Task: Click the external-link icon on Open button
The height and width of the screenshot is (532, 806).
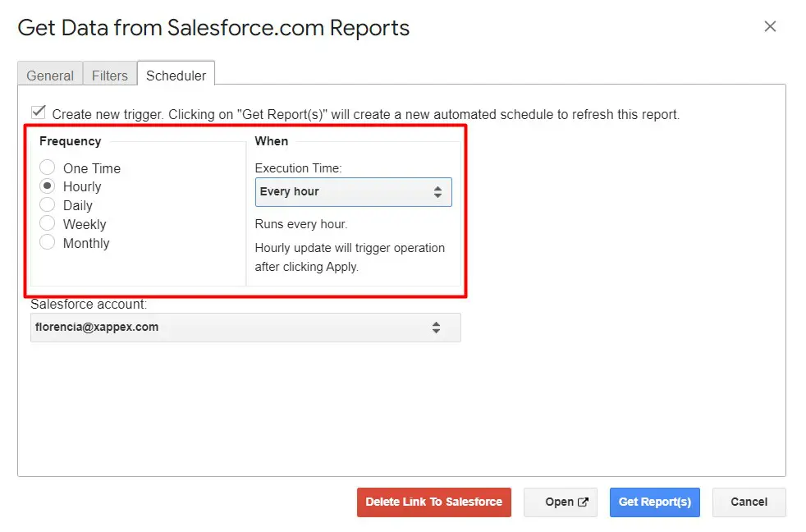Action: [583, 502]
